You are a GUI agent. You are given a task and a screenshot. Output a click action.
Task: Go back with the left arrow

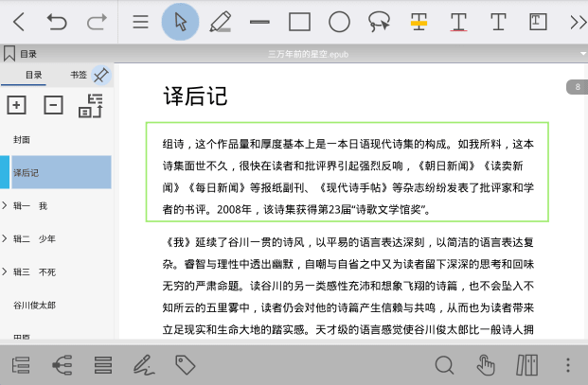pyautogui.click(x=19, y=22)
